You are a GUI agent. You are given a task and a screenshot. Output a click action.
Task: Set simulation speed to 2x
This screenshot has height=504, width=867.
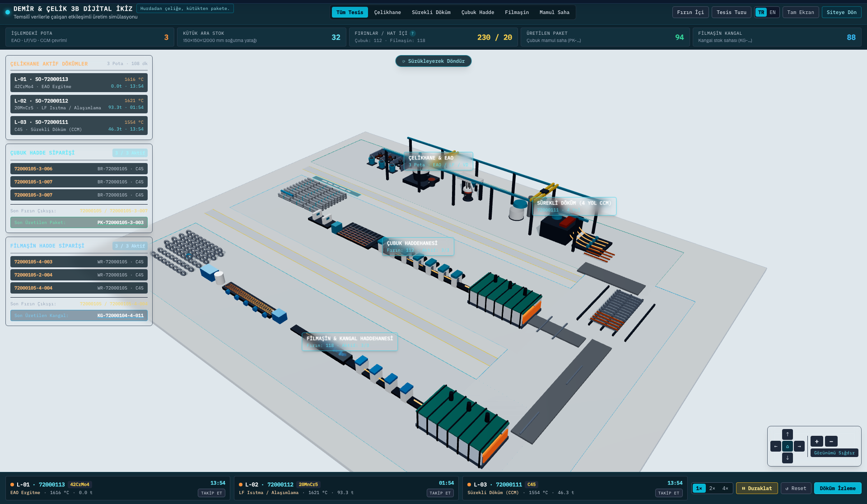tap(712, 488)
